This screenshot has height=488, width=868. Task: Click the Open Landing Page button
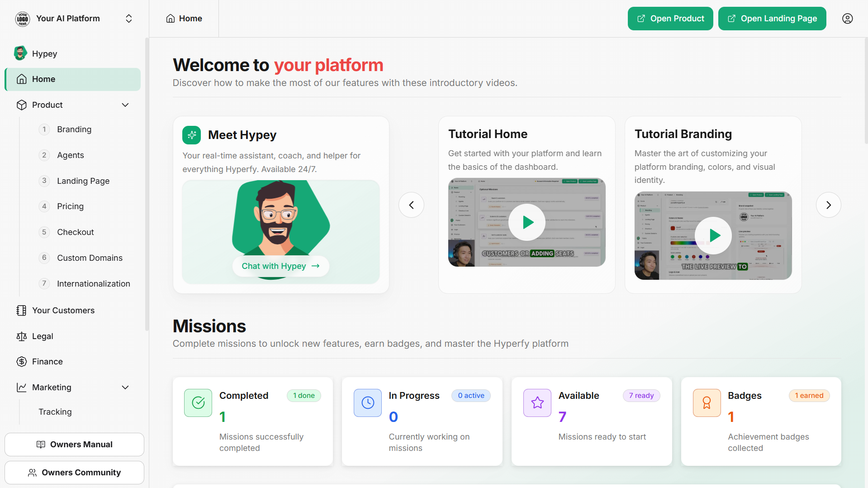772,19
